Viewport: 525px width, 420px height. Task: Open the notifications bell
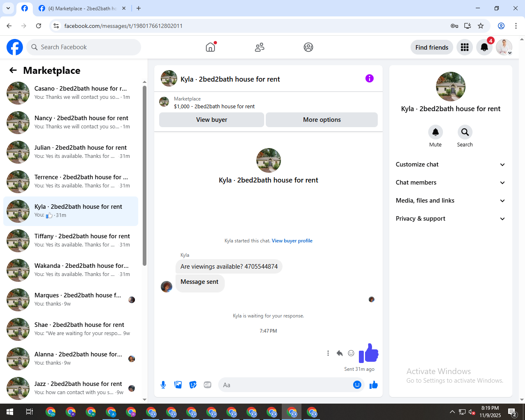[484, 47]
